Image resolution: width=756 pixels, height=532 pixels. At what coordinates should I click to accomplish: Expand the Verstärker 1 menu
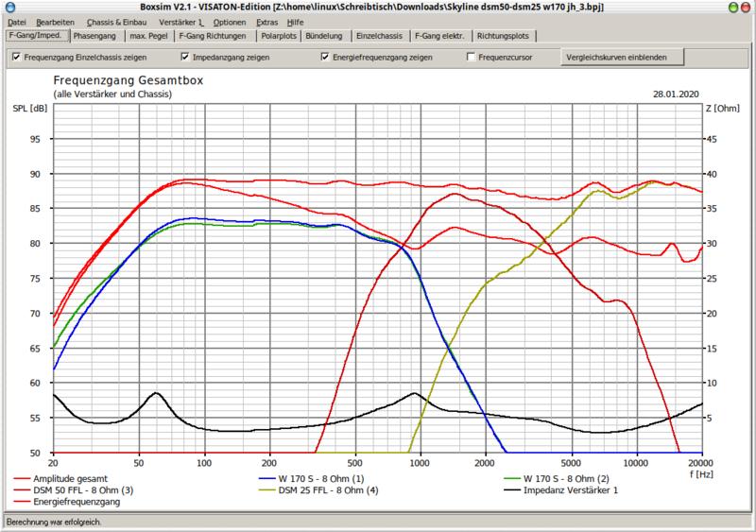(180, 22)
